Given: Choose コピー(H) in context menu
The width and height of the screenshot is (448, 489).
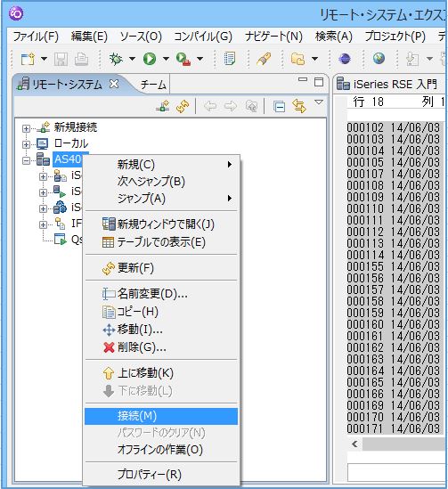Looking at the screenshot, I should pyautogui.click(x=161, y=312).
